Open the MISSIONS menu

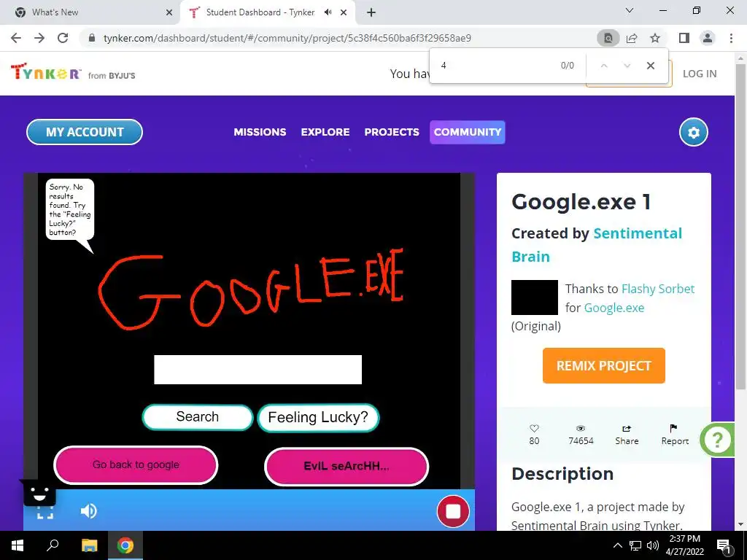coord(260,132)
